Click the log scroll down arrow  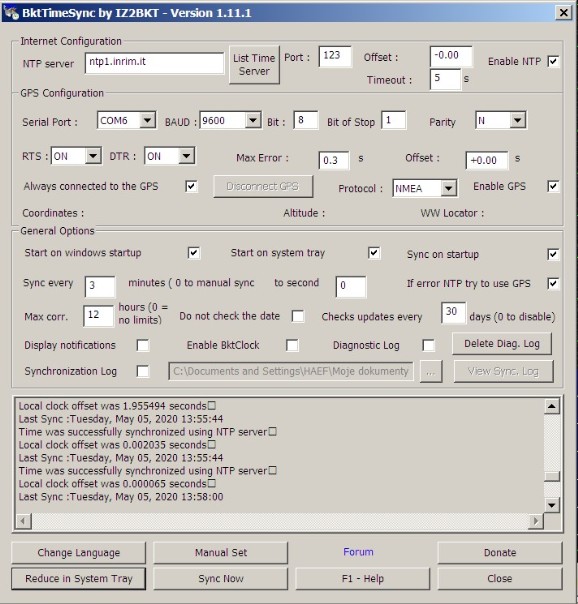point(551,505)
